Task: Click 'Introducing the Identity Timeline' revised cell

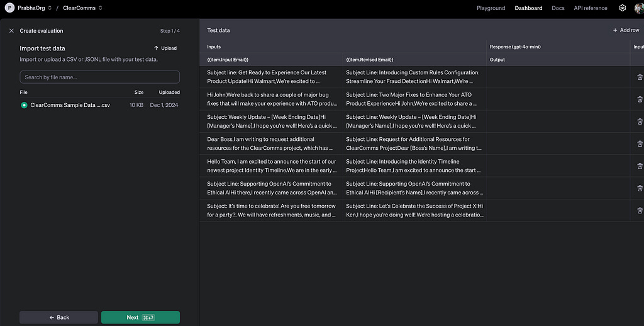Action: (415, 166)
